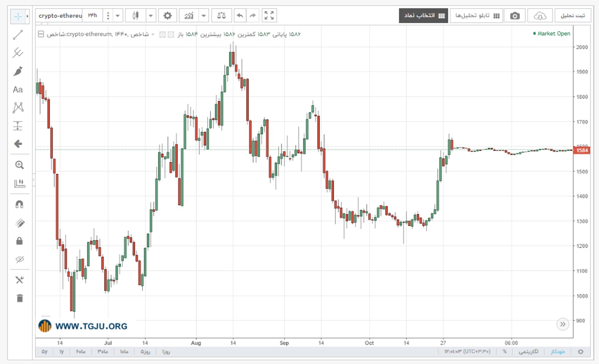Image resolution: width=599 pixels, height=364 pixels.
Task: Expand the interval options arrow
Action: (x=118, y=16)
